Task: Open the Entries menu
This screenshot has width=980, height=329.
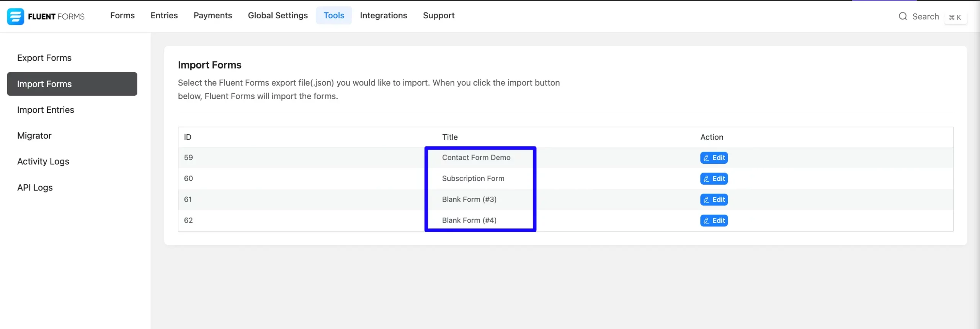Action: [x=164, y=15]
